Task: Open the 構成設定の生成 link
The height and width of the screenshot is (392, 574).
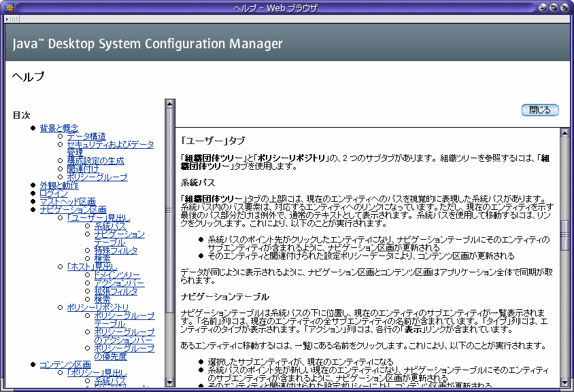Action: 95,160
